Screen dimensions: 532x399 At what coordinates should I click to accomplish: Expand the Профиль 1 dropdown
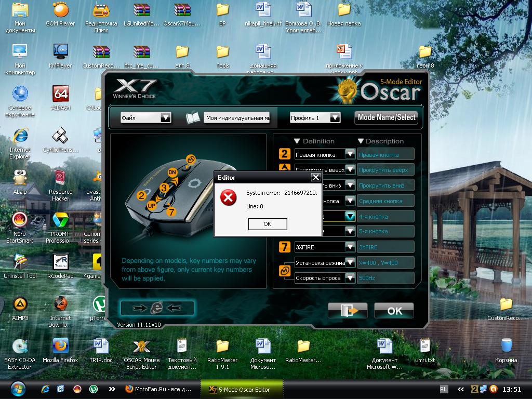point(335,118)
